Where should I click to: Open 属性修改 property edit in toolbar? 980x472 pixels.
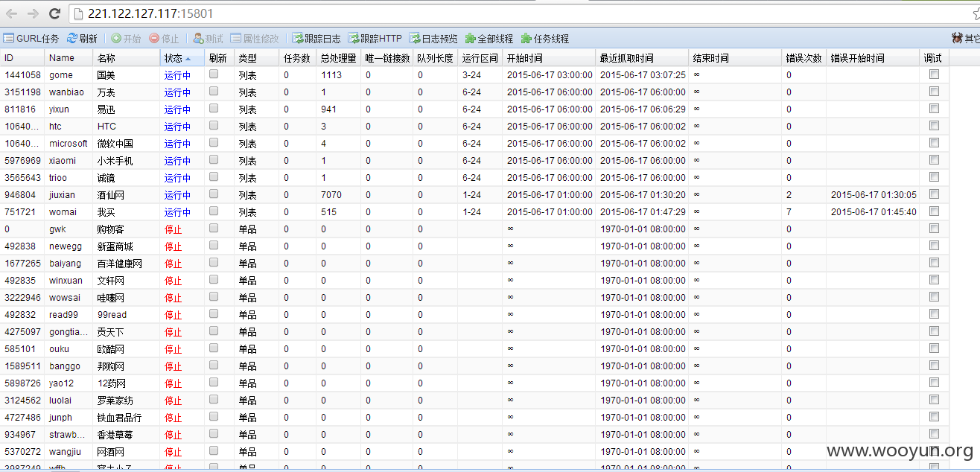pos(255,38)
